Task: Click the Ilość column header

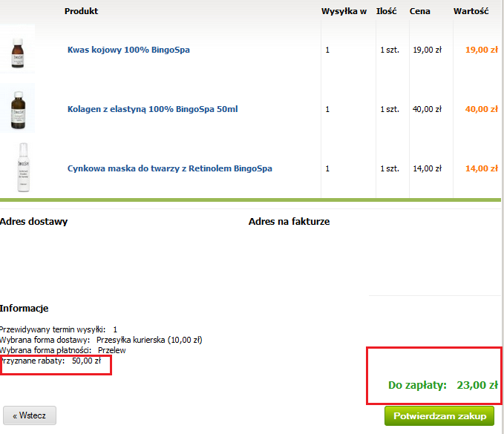Action: coord(387,11)
